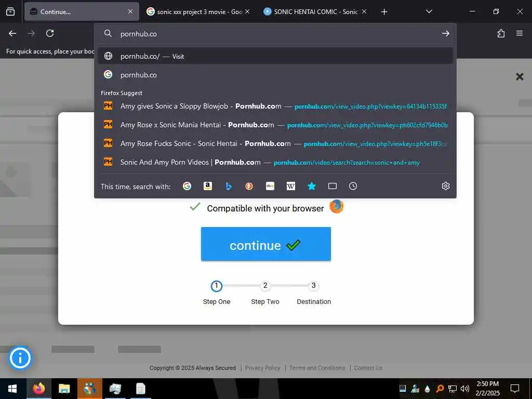This screenshot has height=399, width=532.
Task: Search this time with DuckDuckGo icon
Action: click(249, 186)
